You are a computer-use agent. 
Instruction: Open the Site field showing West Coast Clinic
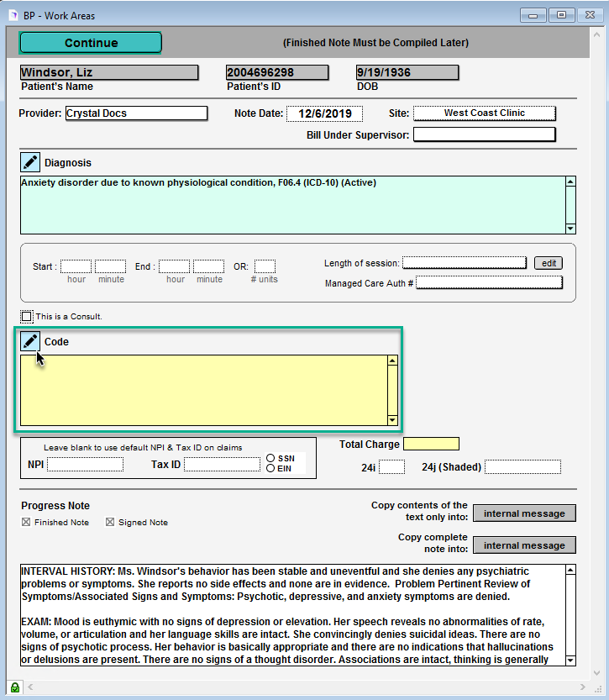484,113
